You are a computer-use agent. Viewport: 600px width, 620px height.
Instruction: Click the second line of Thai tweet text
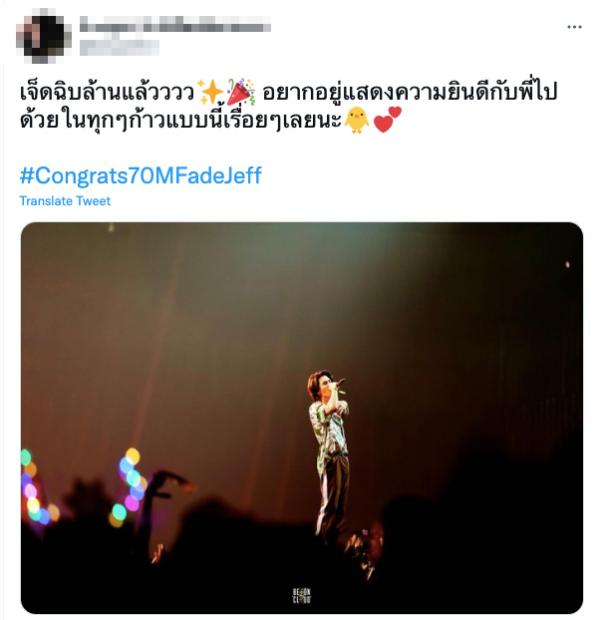pyautogui.click(x=210, y=120)
